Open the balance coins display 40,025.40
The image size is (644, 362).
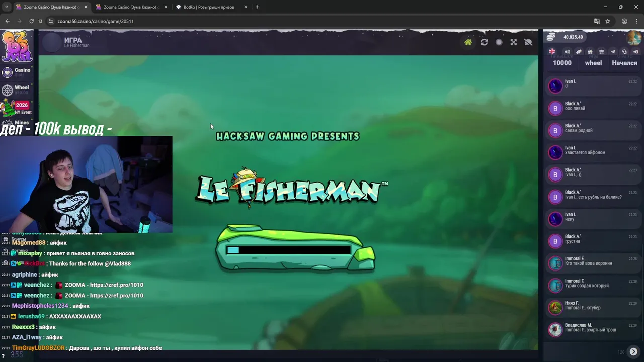click(566, 37)
